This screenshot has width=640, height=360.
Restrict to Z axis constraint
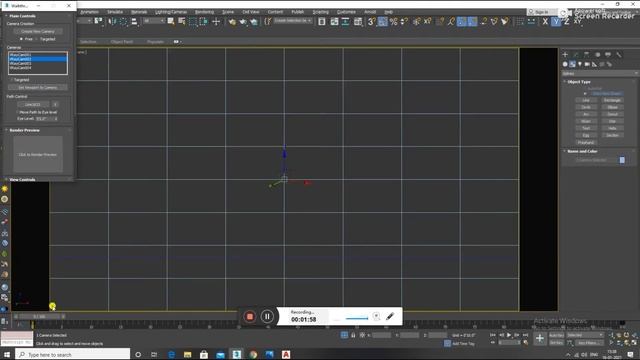(567, 21)
